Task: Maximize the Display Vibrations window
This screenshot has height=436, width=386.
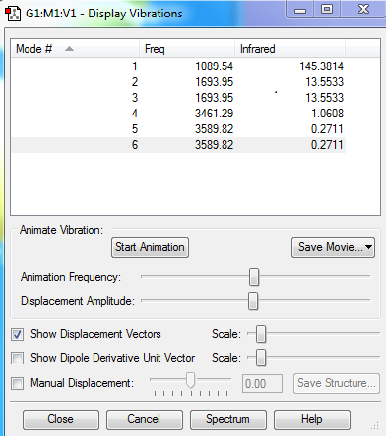Action: (x=327, y=10)
